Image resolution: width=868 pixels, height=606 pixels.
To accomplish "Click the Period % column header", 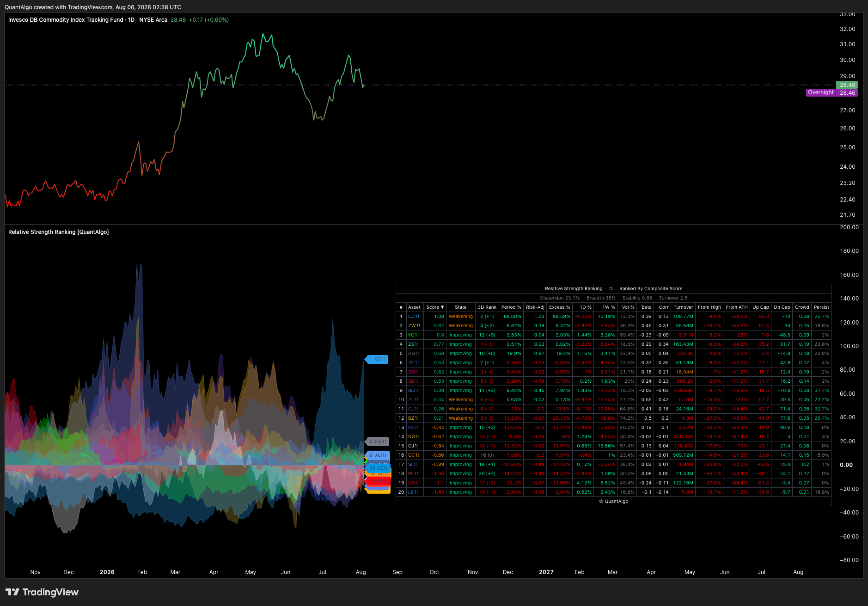I will [x=511, y=307].
